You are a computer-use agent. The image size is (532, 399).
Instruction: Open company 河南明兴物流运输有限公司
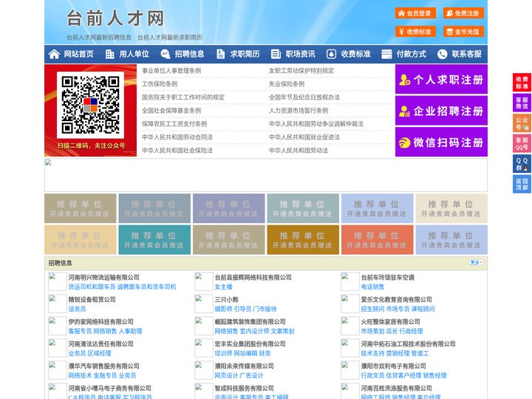coord(104,278)
